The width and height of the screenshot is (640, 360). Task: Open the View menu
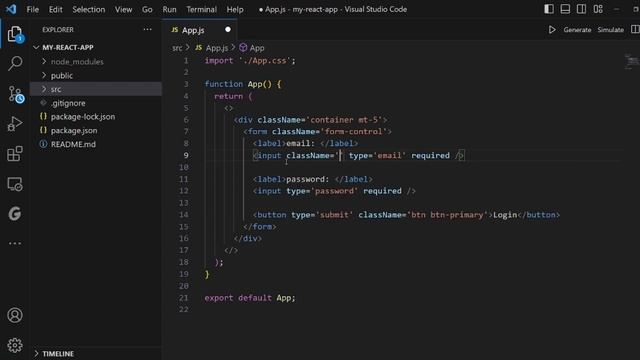tap(123, 9)
